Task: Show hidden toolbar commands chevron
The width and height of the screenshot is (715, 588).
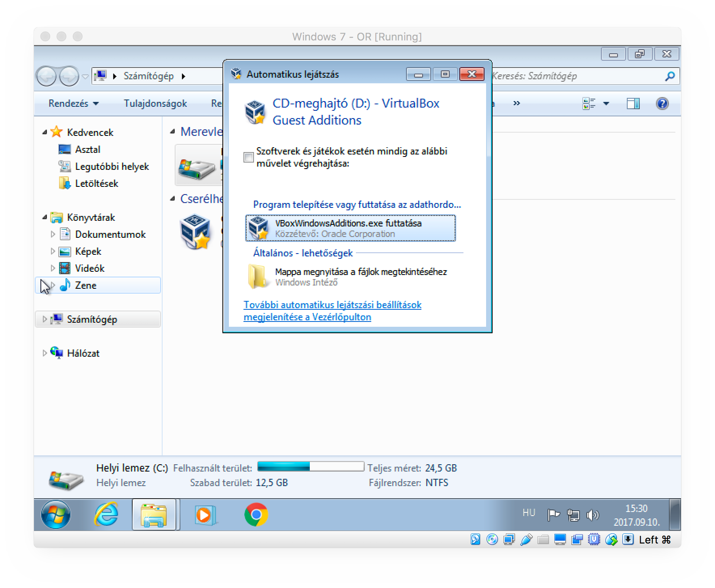Action: 516,104
